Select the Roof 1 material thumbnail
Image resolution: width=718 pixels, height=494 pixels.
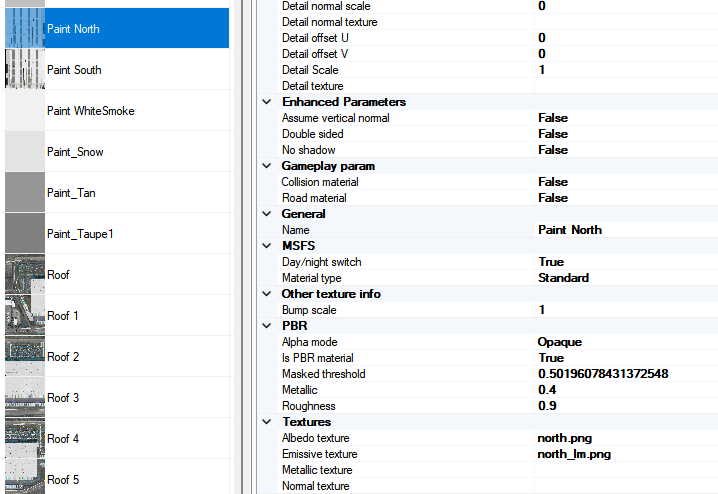point(24,315)
